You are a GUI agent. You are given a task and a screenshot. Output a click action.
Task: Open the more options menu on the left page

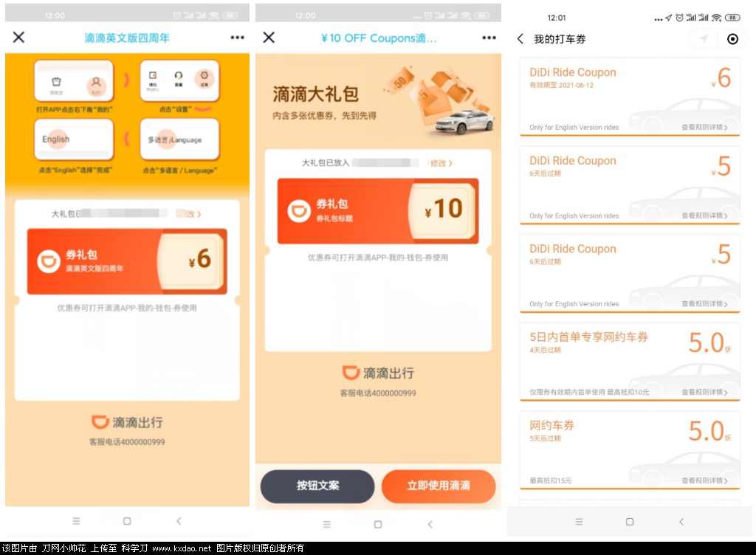click(x=238, y=37)
